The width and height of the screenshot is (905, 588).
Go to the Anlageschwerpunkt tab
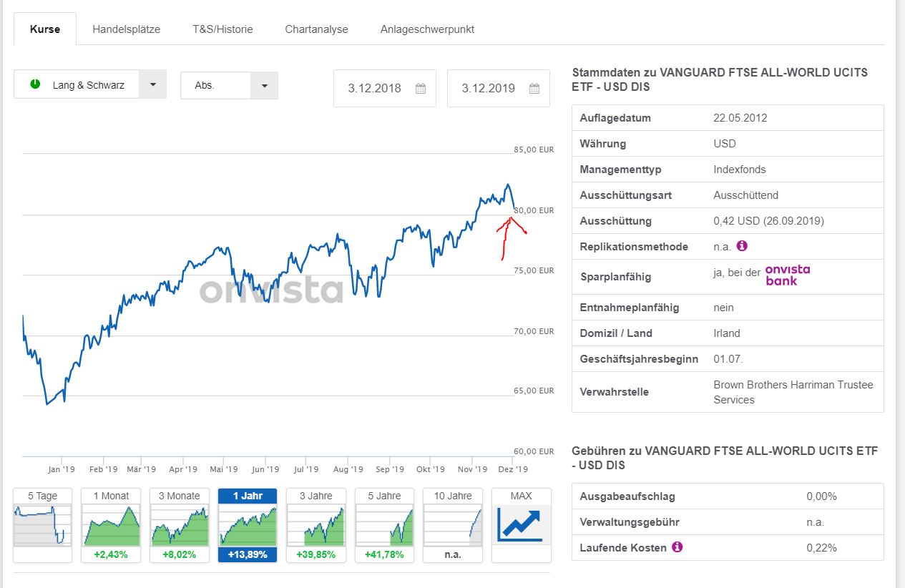click(427, 29)
